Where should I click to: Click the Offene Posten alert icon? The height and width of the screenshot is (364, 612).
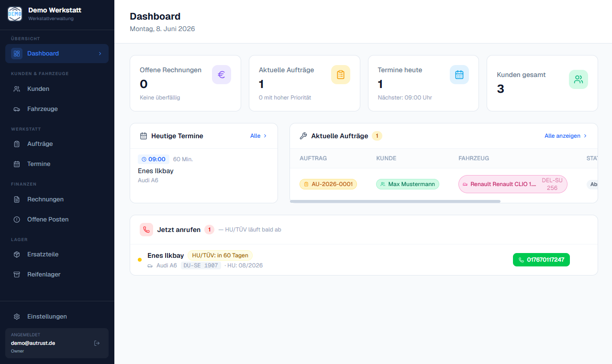17,220
